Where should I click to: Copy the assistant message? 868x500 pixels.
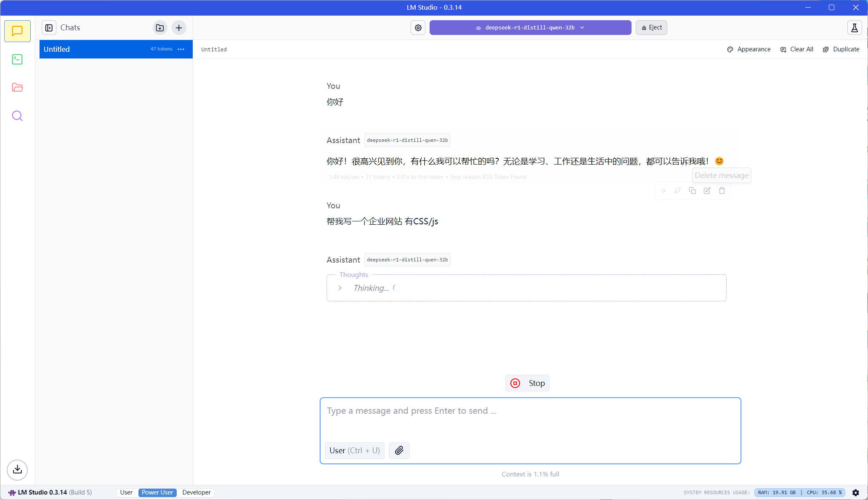click(693, 191)
